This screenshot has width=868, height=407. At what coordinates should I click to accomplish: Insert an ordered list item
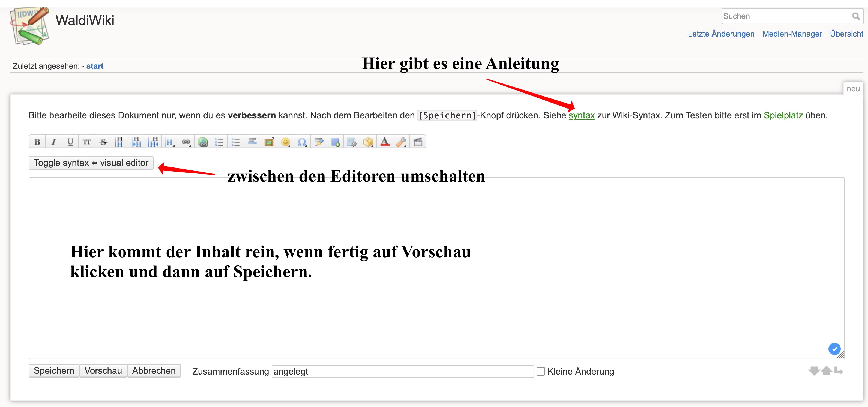(x=219, y=142)
